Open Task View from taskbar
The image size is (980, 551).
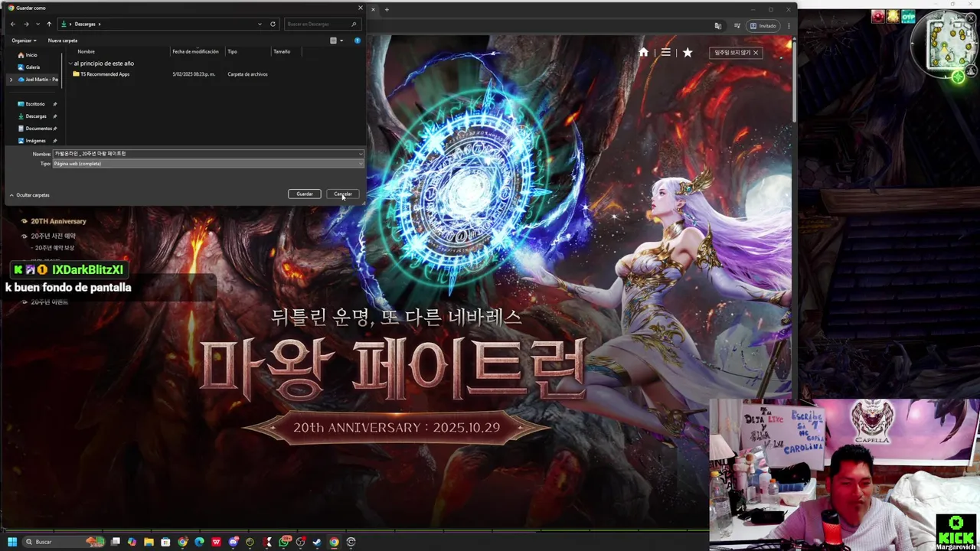pyautogui.click(x=116, y=542)
